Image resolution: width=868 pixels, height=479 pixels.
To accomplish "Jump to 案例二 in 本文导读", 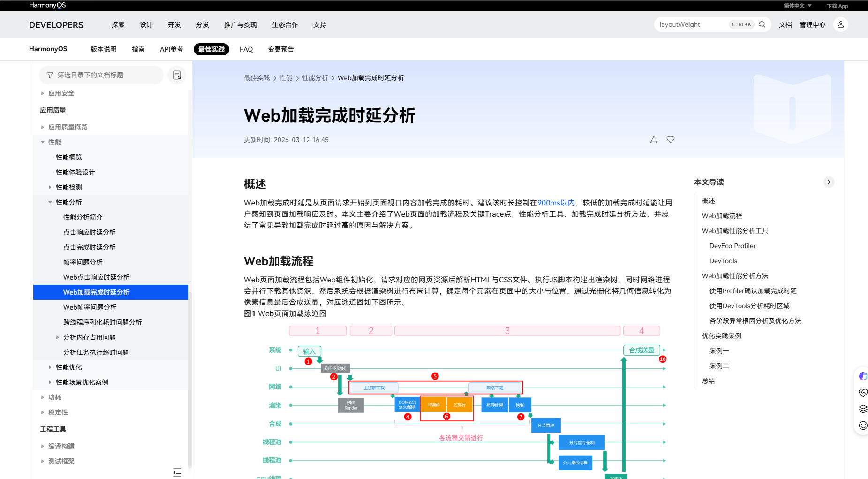I will (719, 366).
